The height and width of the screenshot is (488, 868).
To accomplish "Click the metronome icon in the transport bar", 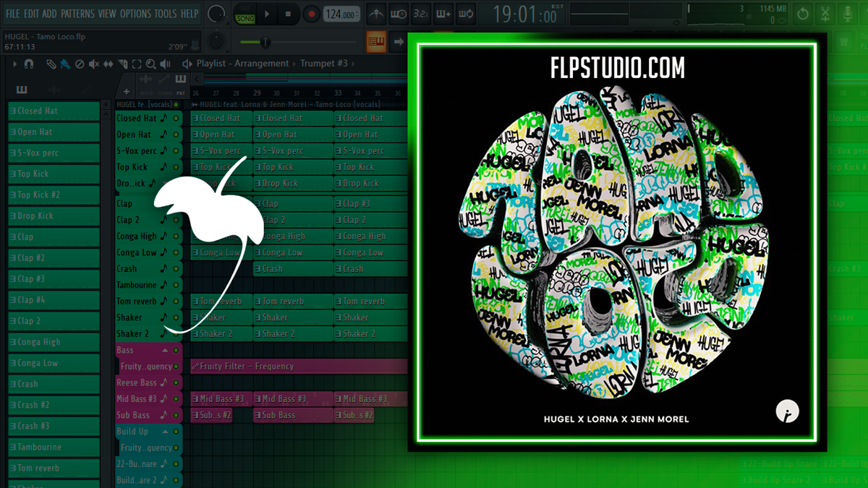I will pyautogui.click(x=376, y=13).
